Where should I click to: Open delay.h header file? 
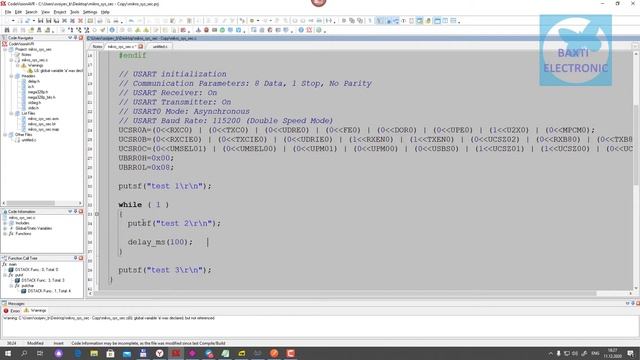pyautogui.click(x=34, y=81)
